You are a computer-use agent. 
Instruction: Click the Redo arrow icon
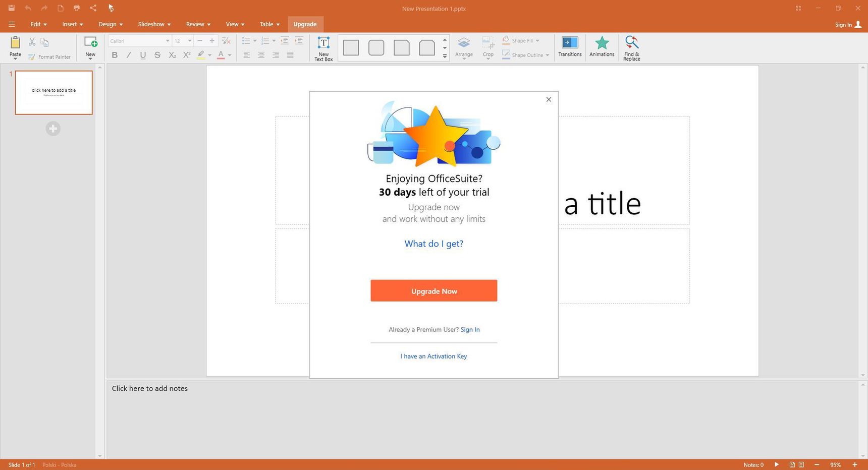point(44,8)
